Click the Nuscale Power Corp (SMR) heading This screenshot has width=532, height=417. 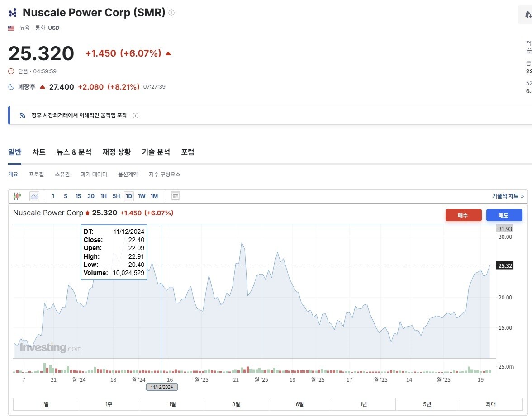coord(94,13)
